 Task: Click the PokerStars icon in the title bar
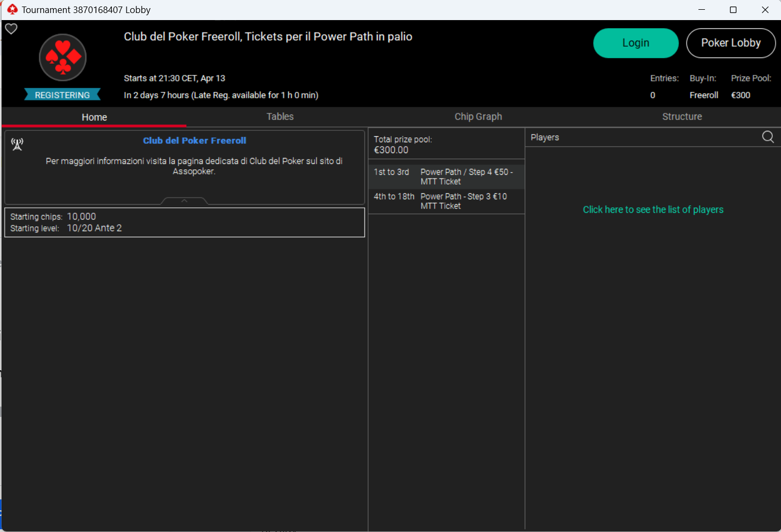pyautogui.click(x=12, y=10)
